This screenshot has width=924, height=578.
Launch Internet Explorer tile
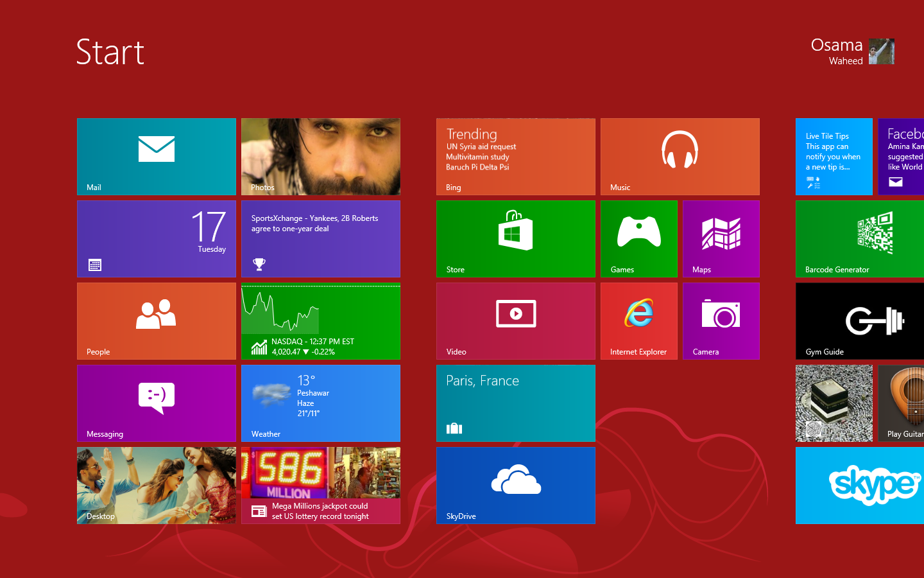pos(639,321)
